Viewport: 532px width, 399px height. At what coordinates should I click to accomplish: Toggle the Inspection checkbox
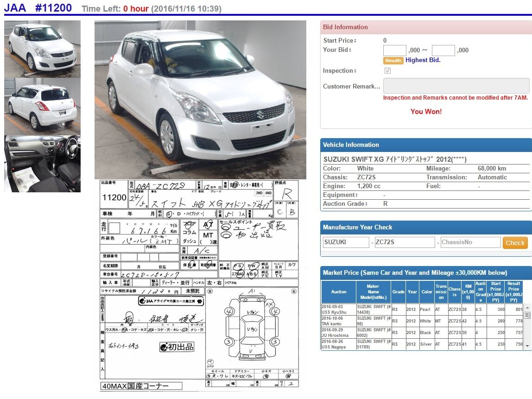click(x=387, y=70)
